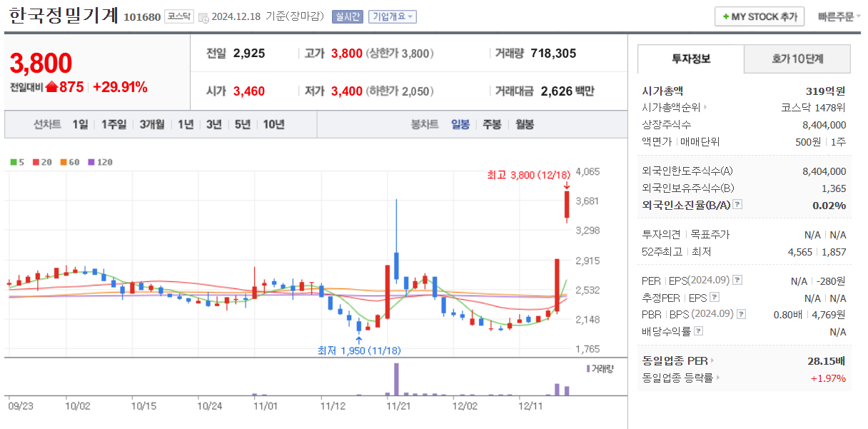Select the 10년 line chart period
Viewport: 868px width, 429px height.
point(274,124)
